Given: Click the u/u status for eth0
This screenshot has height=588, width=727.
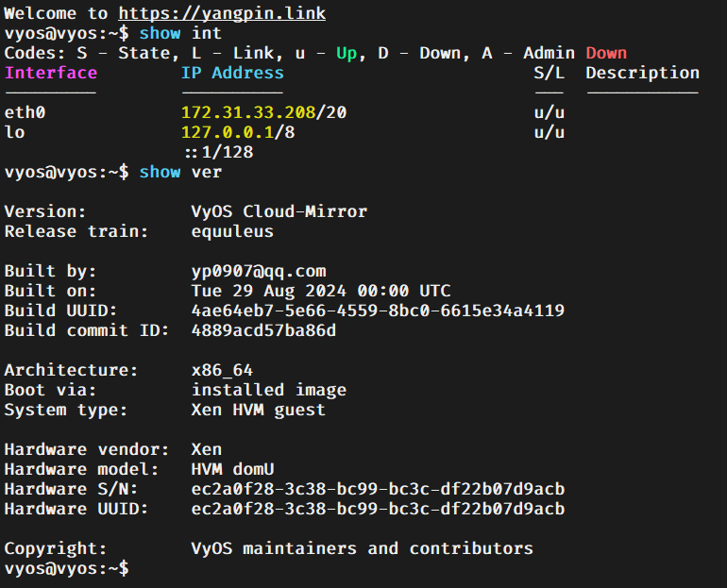Looking at the screenshot, I should tap(549, 112).
